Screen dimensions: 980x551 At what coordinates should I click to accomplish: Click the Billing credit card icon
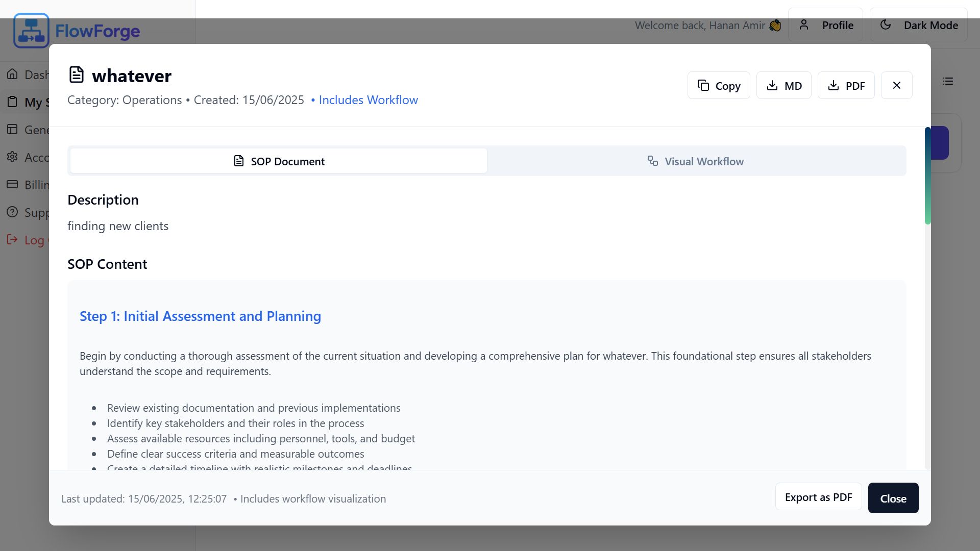pyautogui.click(x=12, y=185)
